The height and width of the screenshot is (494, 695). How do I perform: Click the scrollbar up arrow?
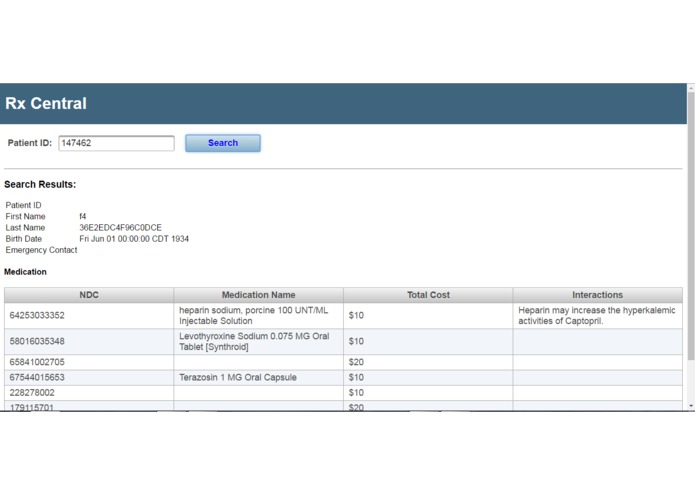point(691,88)
